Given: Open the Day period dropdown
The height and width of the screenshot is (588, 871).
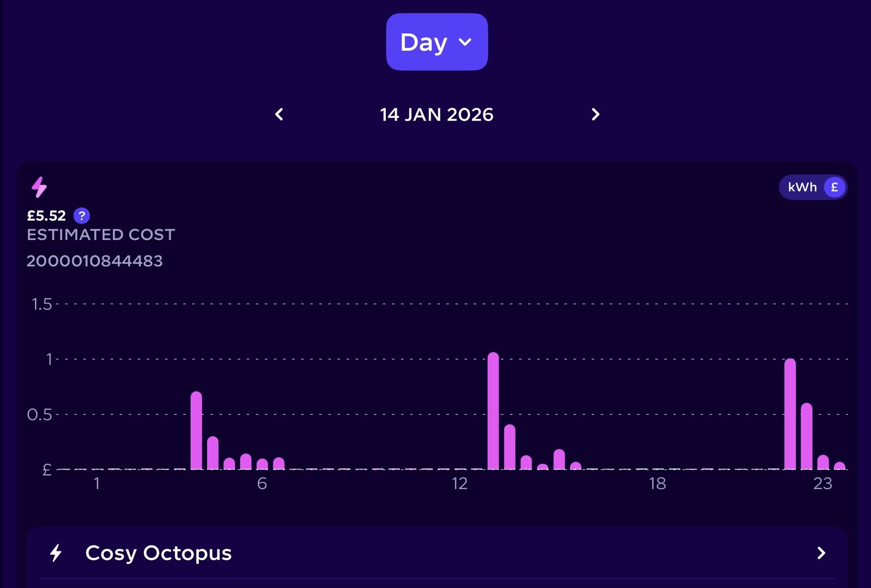Looking at the screenshot, I should point(436,42).
